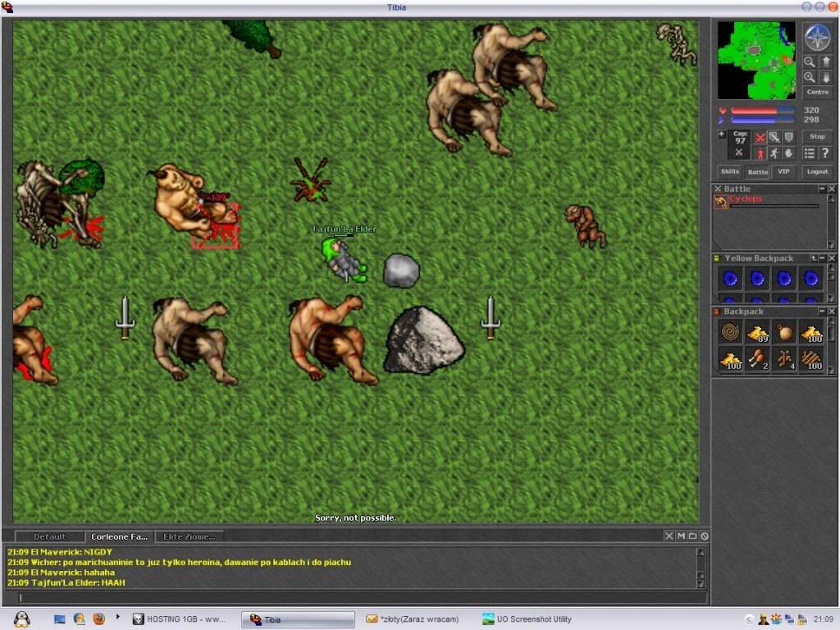Close the Yellow Backpack panel
This screenshot has height=630, width=840.
coord(832,258)
